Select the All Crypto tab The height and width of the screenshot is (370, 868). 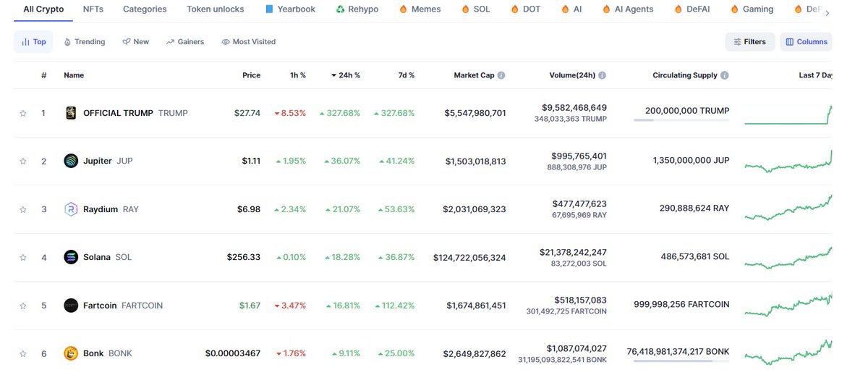[43, 9]
